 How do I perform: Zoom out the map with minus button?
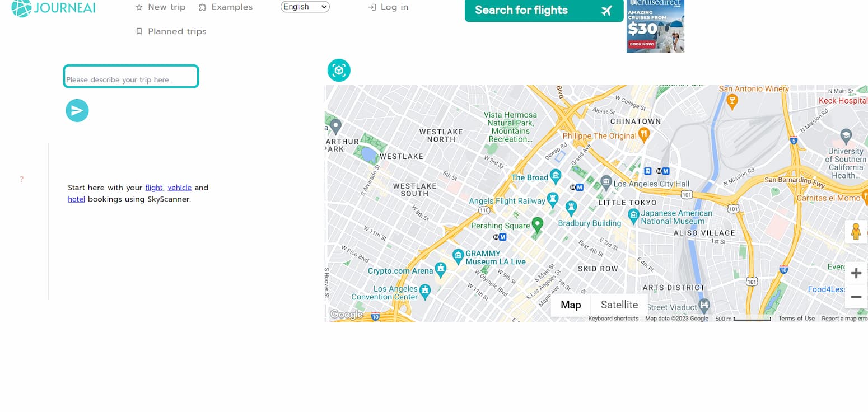click(856, 297)
